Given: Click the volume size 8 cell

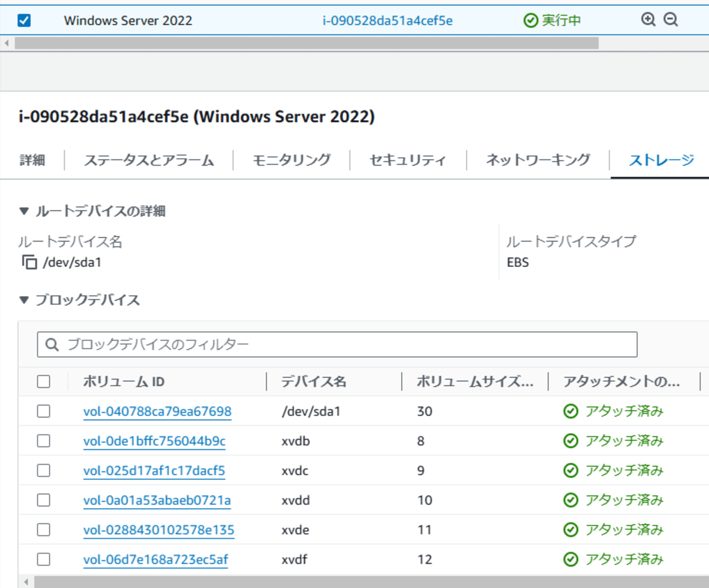Looking at the screenshot, I should (x=421, y=441).
